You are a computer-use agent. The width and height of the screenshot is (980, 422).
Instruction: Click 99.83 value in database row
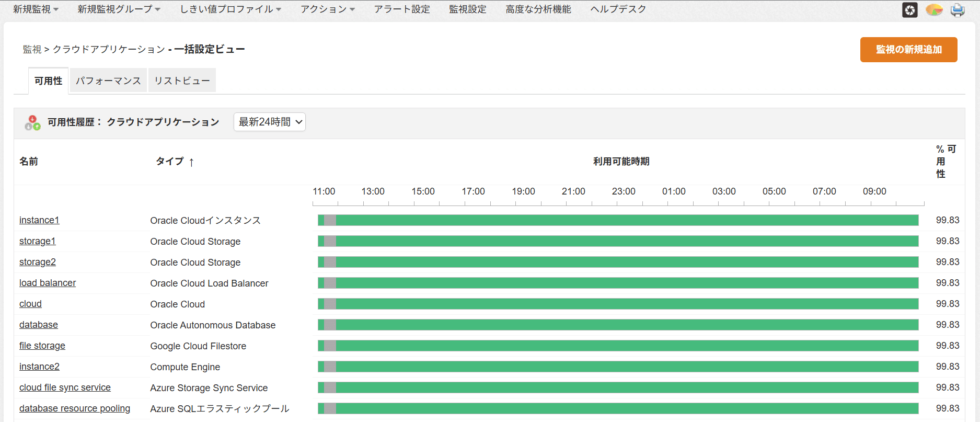pos(948,325)
